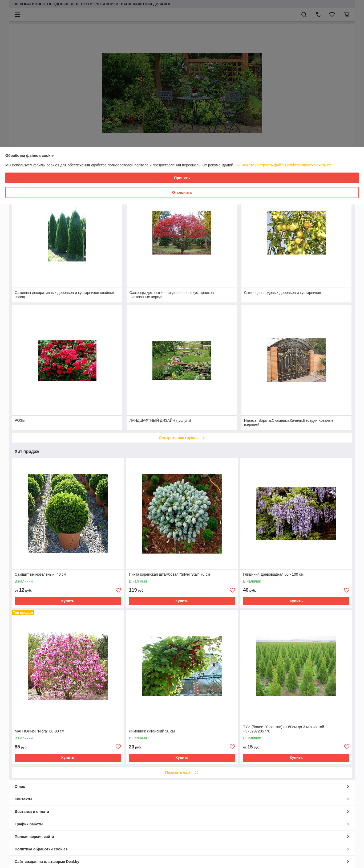Decline cookies with Отклонить button
Screen dimensions: 364x868
pyautogui.click(x=182, y=193)
